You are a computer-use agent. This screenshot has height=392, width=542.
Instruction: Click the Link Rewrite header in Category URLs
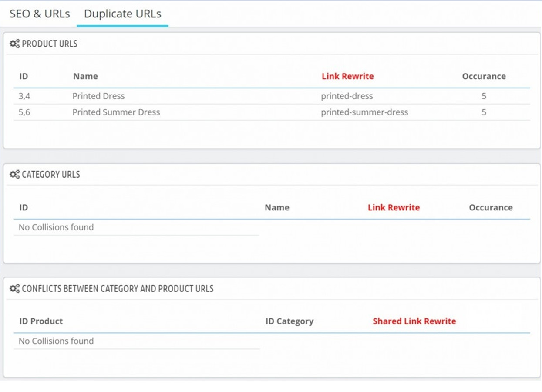coord(394,207)
